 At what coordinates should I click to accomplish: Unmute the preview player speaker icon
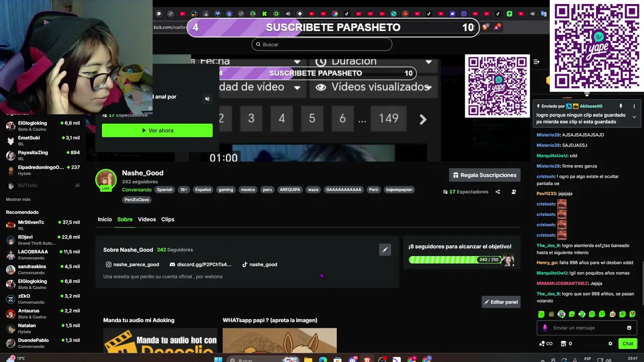[x=207, y=99]
